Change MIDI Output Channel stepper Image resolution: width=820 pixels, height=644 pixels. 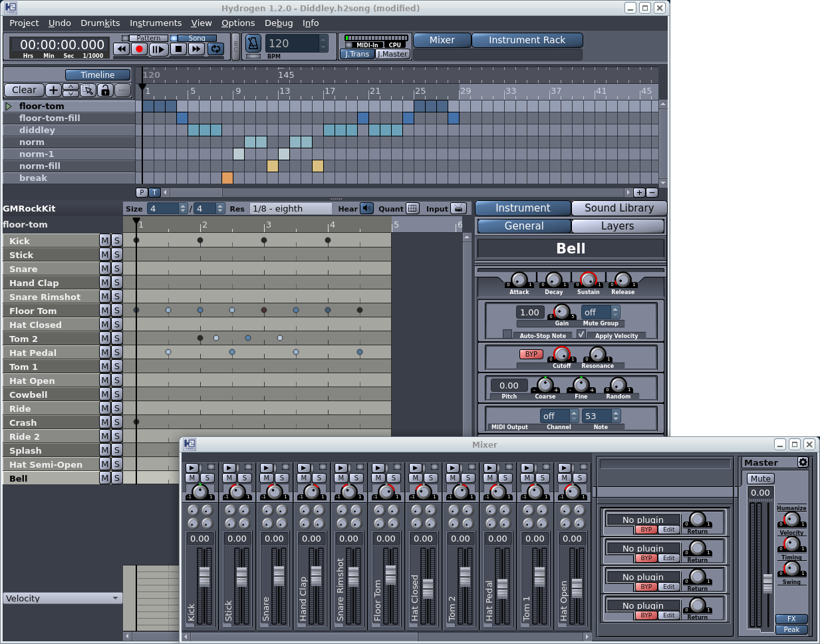[574, 416]
